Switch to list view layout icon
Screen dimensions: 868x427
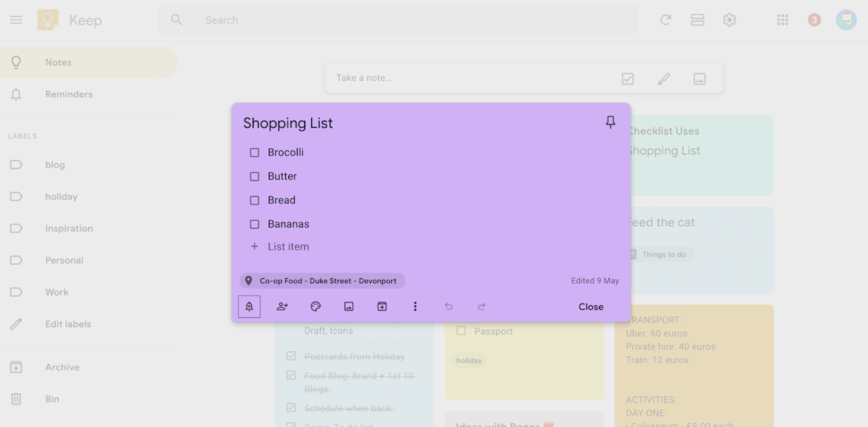pos(697,20)
